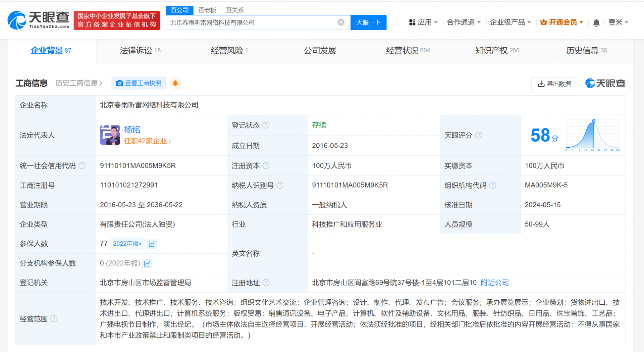Click the 天眼一下 search button
The image size is (644, 352).
(368, 22)
